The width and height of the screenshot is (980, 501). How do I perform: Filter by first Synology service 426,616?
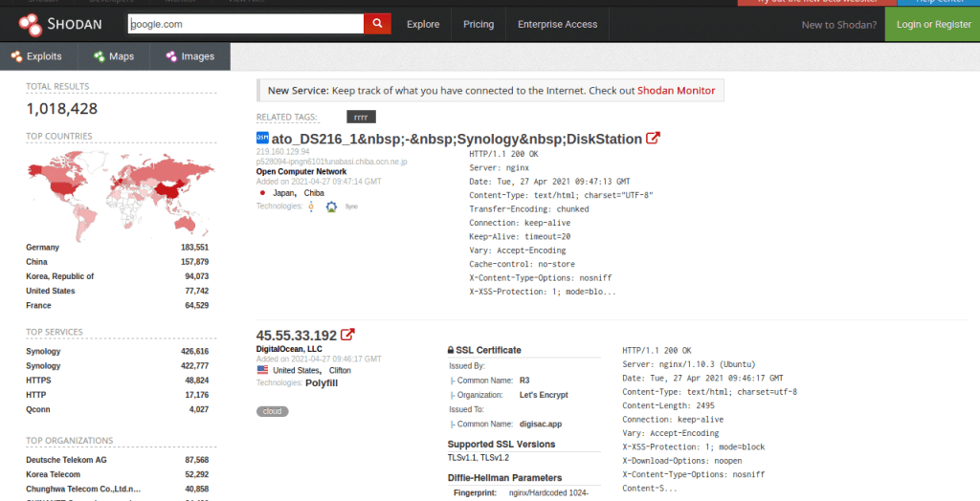coord(43,351)
